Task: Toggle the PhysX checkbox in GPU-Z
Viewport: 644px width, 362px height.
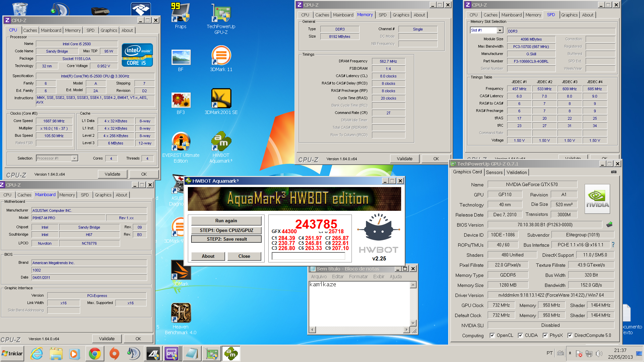Action: tap(545, 336)
